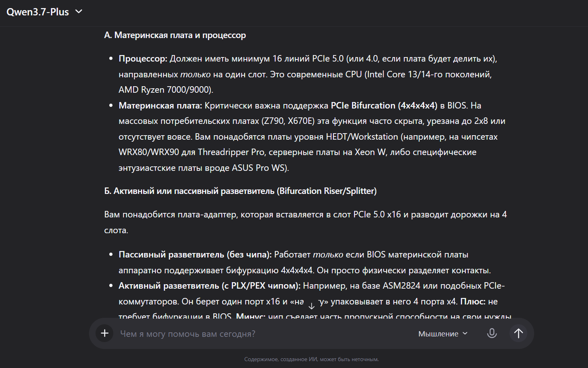
Task: Click the bold 'Материнская плата:' label
Action: [x=160, y=106]
